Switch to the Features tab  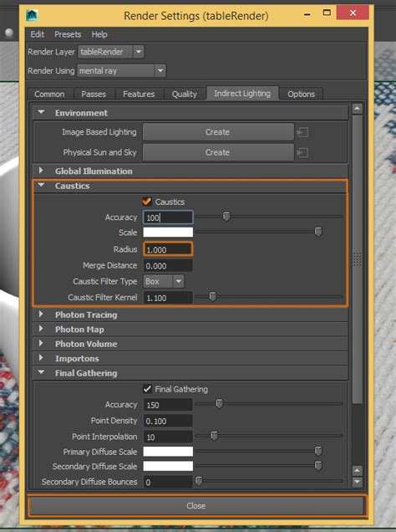139,94
